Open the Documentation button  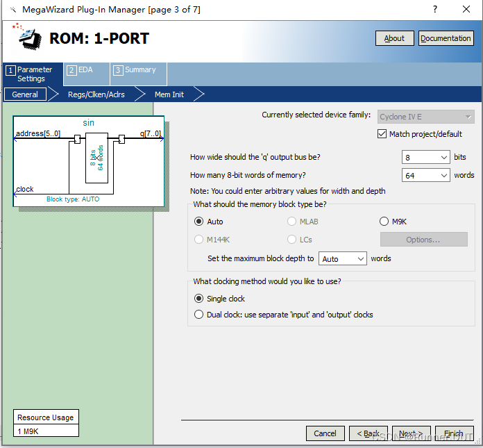coord(446,38)
